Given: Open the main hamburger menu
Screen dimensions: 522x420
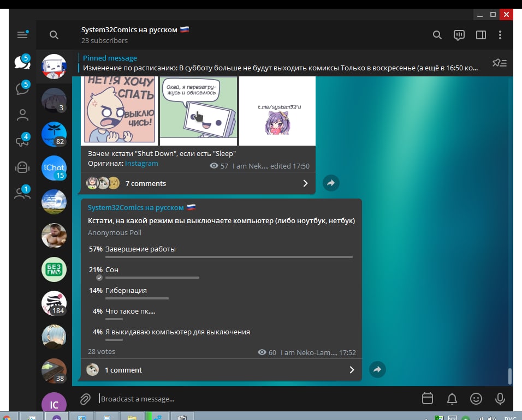Looking at the screenshot, I should [22, 34].
